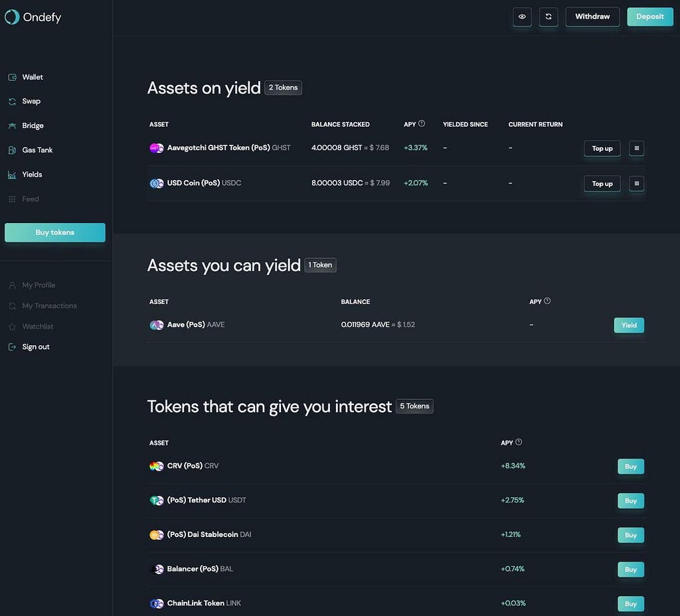The width and height of the screenshot is (680, 616).
Task: Click the Yields chart icon
Action: [12, 175]
